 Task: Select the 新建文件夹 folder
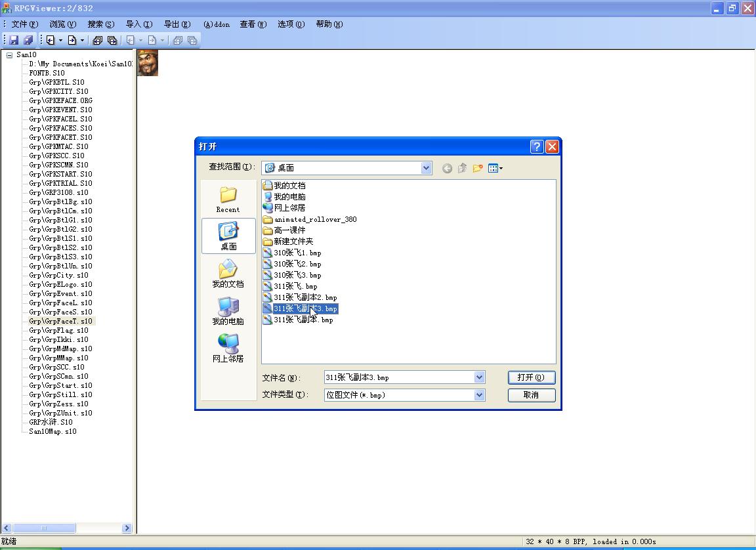coord(288,242)
